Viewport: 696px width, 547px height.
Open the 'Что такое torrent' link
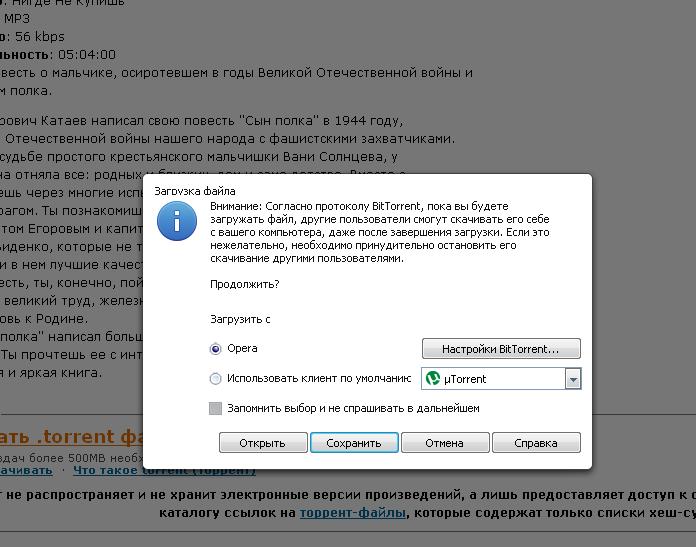[x=164, y=470]
